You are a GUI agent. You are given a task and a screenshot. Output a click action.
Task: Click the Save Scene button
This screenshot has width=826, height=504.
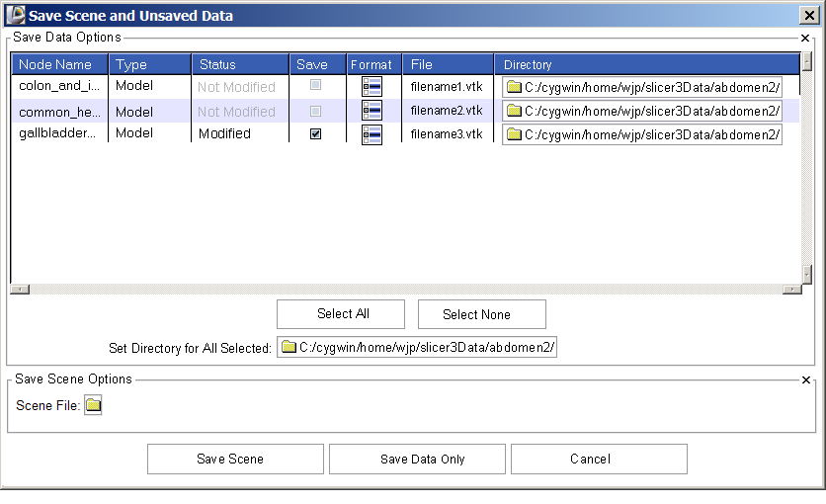(x=235, y=459)
